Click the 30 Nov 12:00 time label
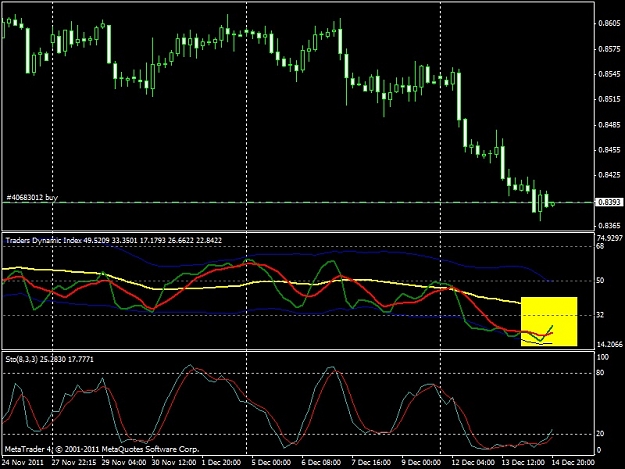 [174, 463]
